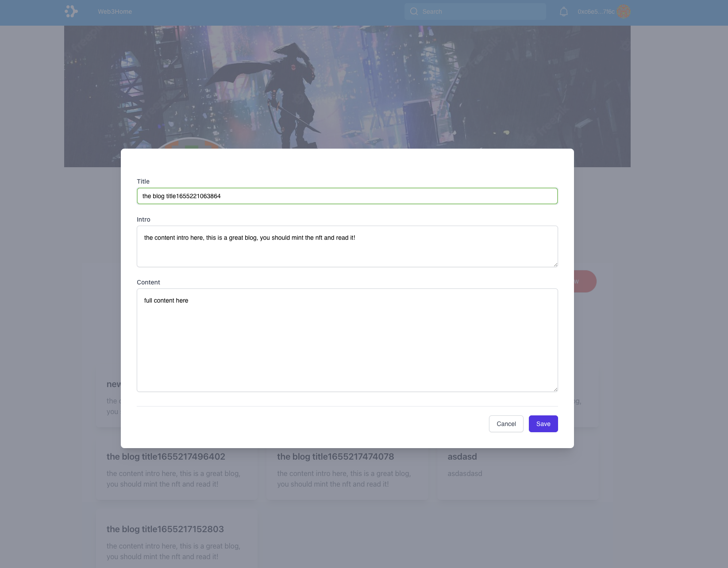Click into the Content textarea
This screenshot has height=568, width=728.
pos(347,340)
